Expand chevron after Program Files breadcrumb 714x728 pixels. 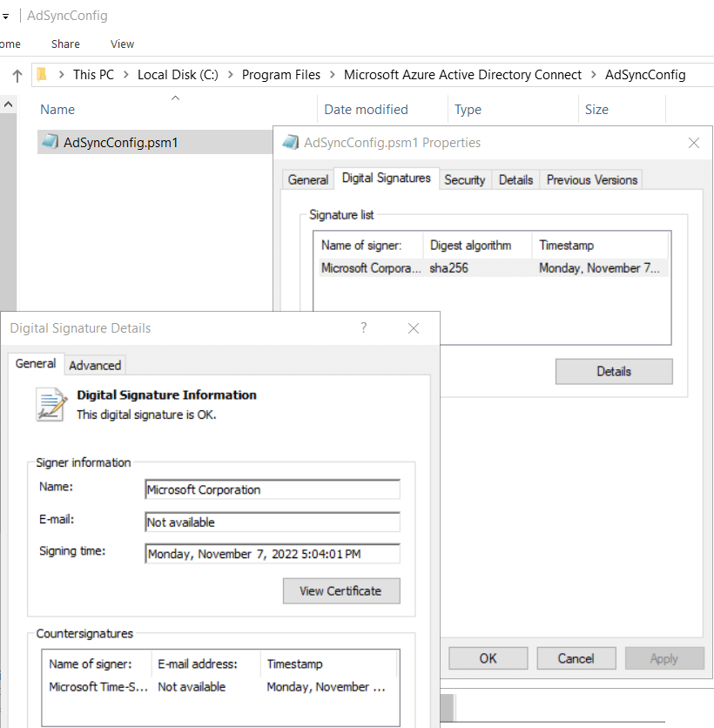(x=333, y=75)
